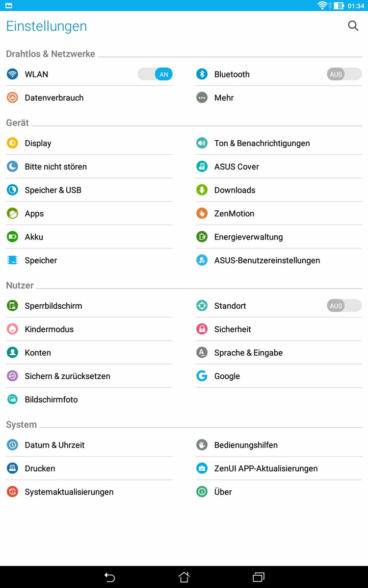Tap the Bedienungshilfen hand icon
This screenshot has width=368, height=588.
(202, 445)
